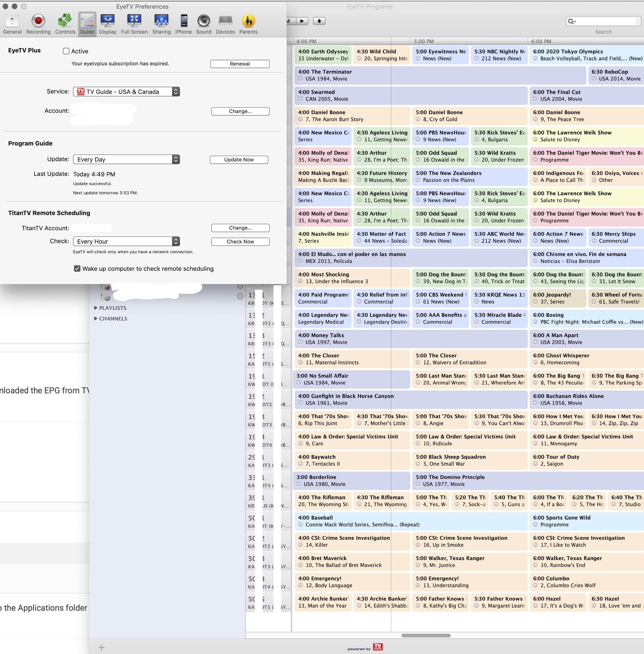Select 5:00 Black Sheep Squadron program

[470, 460]
